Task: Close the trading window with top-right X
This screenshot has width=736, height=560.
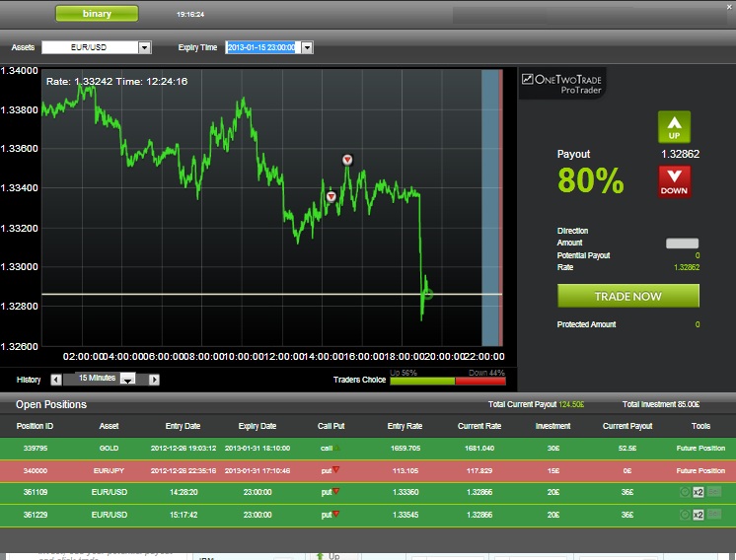Action: pos(730,7)
